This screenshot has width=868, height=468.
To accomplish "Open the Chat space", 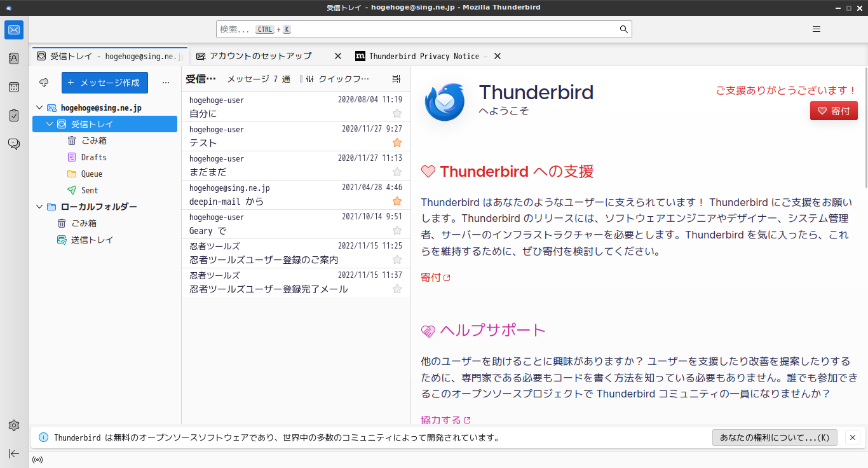I will click(x=14, y=144).
